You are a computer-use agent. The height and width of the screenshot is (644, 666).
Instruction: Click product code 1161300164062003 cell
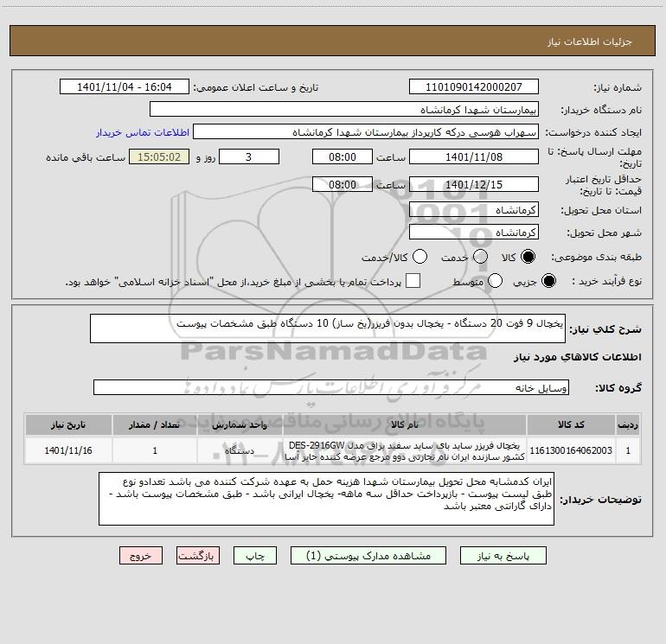pos(571,450)
